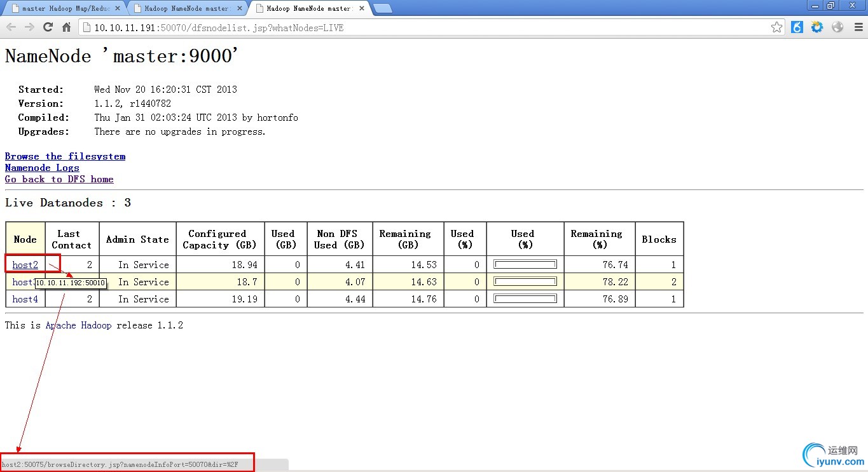Viewport: 868px width, 472px height.
Task: Click the host2 usage progress bar
Action: (525, 264)
